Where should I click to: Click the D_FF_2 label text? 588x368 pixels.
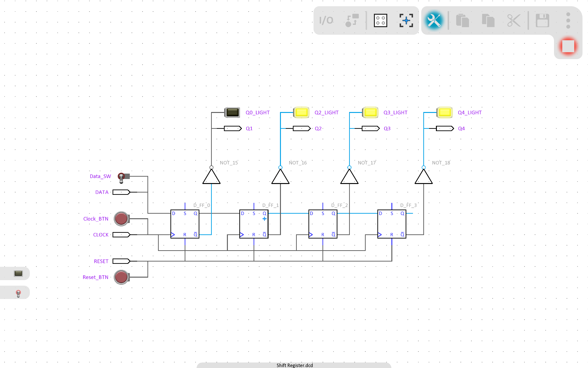(x=339, y=205)
